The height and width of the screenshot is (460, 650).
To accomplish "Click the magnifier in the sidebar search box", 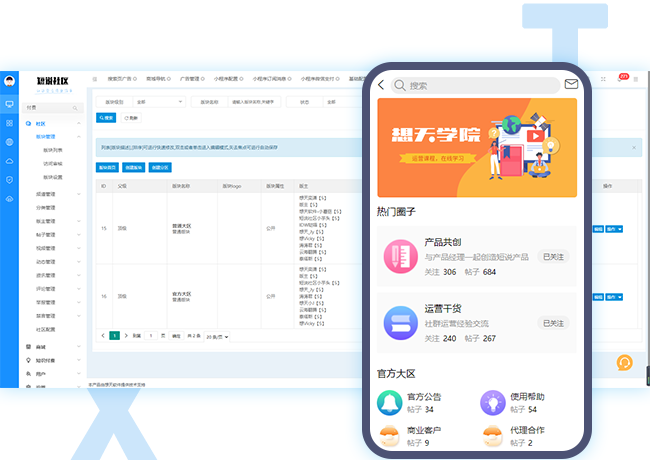I will click(x=75, y=108).
